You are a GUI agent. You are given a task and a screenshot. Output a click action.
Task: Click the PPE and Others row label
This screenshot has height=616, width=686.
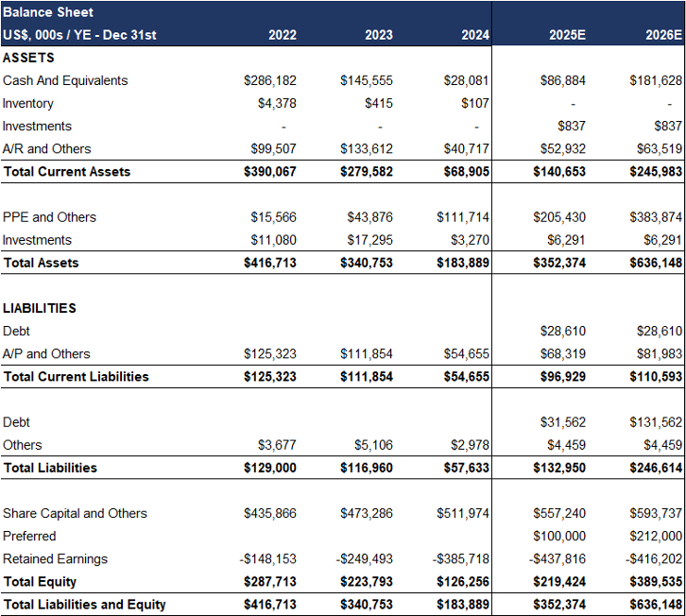click(49, 217)
